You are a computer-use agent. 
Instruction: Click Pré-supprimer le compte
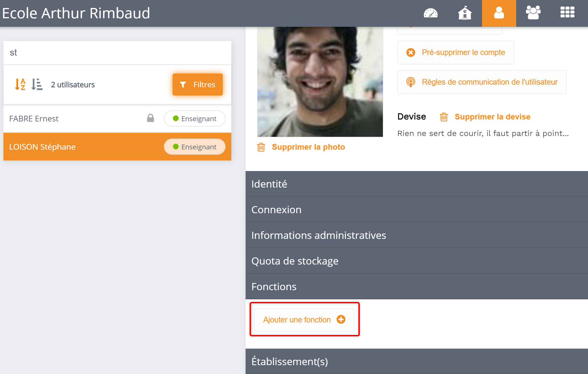coord(456,52)
